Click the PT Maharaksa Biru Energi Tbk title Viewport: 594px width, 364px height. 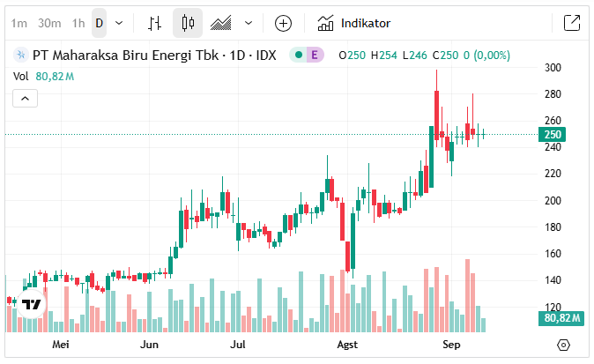click(154, 56)
